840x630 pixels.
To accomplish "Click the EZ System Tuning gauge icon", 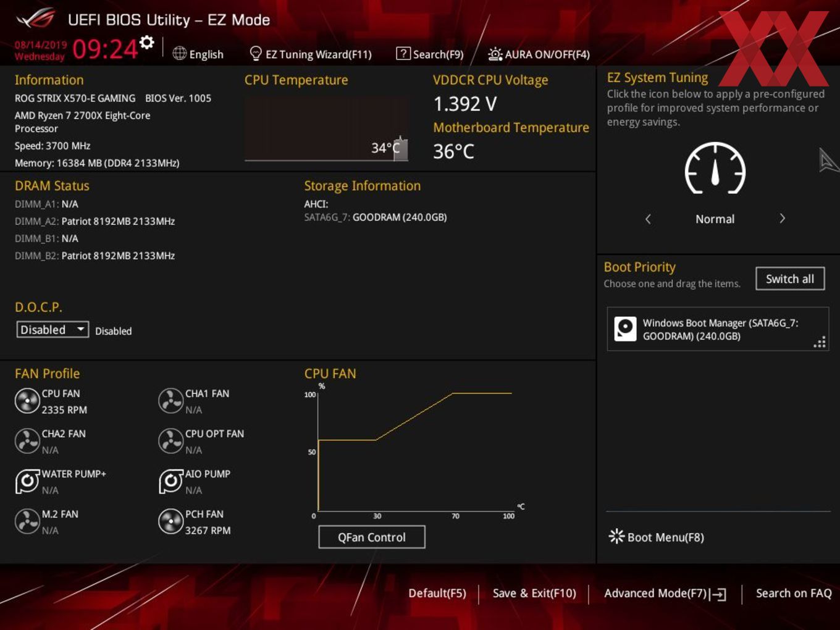I will tap(715, 169).
